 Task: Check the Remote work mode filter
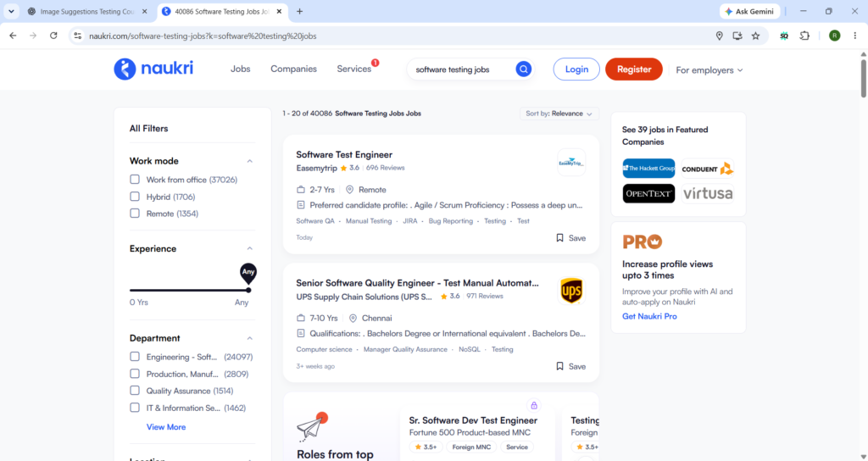[135, 213]
